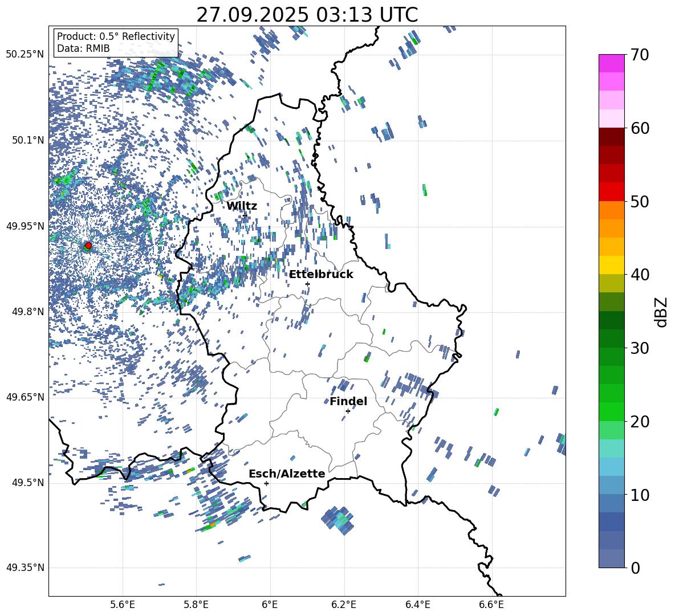Click the Esch/Alzette station cross marker
This screenshot has width=675, height=616.
pos(266,483)
